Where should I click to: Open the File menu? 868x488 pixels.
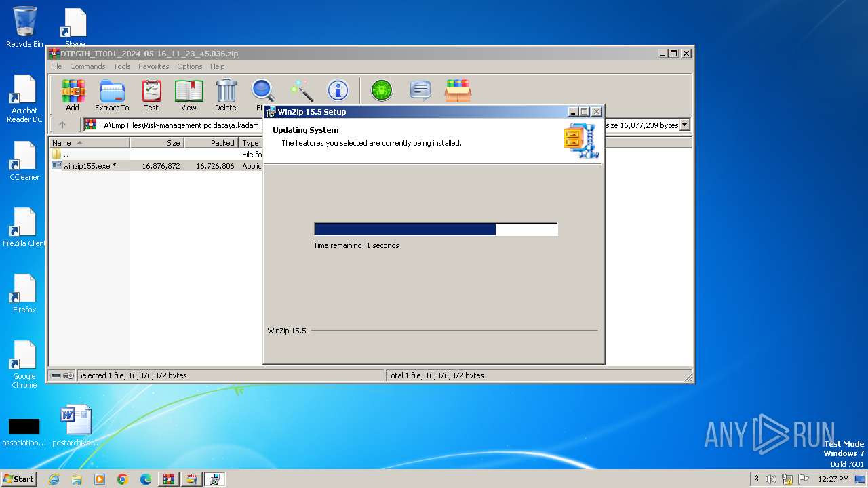[x=56, y=66]
